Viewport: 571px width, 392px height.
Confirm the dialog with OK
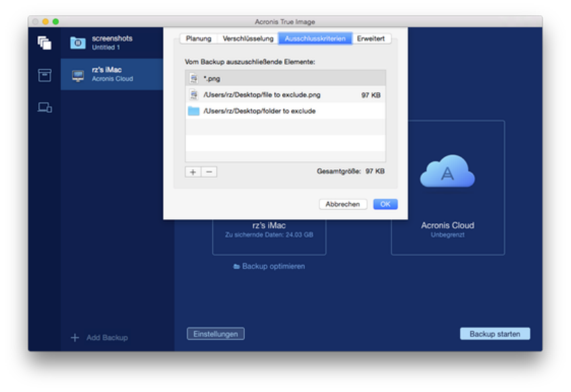click(x=385, y=204)
